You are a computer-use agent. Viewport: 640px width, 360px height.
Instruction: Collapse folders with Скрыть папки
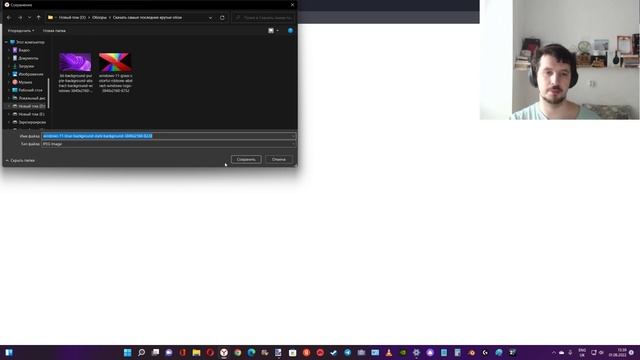20,160
